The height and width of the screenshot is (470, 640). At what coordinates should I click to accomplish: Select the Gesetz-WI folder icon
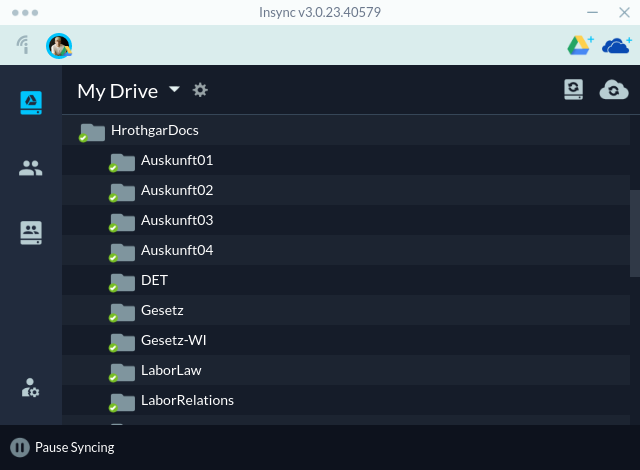click(x=122, y=342)
